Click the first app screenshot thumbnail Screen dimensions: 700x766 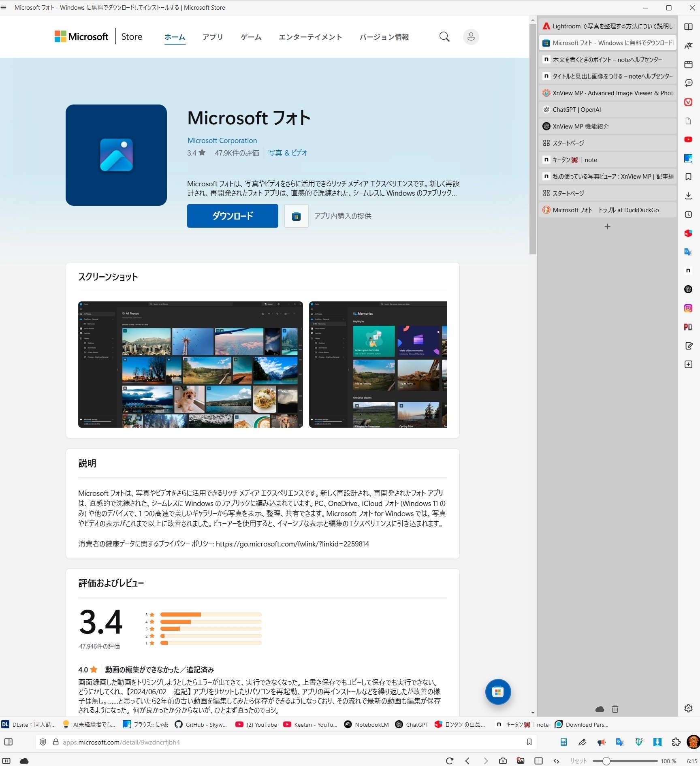click(190, 364)
